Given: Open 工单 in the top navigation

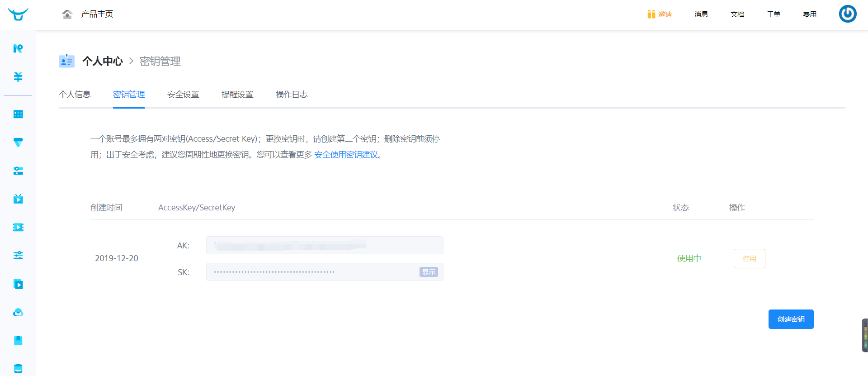Looking at the screenshot, I should tap(774, 14).
